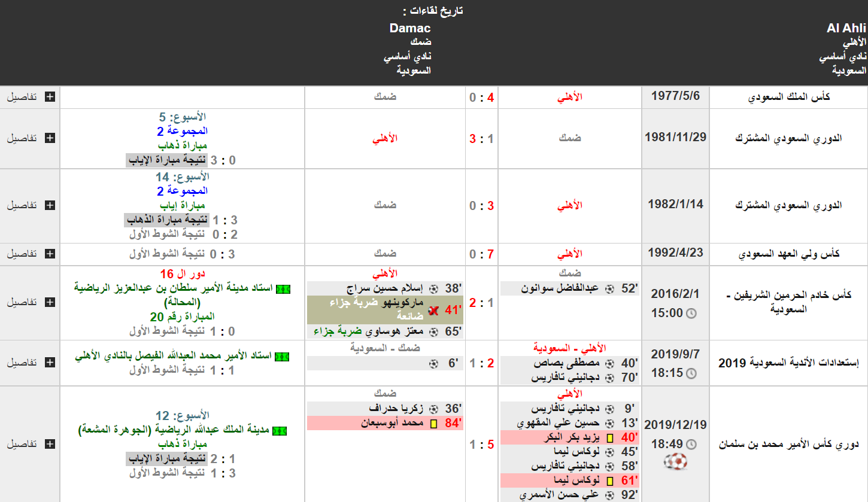
Task: Click the goal ball icon beside إسلام حسين سراج
Action: coord(433,289)
